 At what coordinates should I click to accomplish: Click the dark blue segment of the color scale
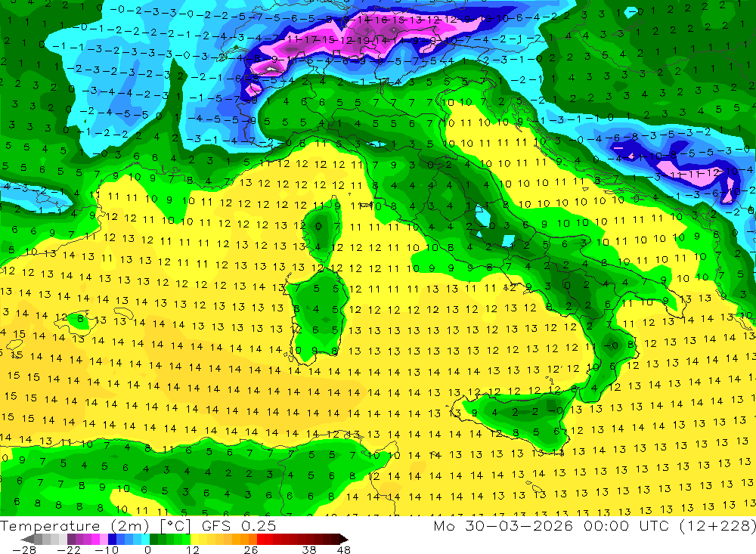coord(112,539)
